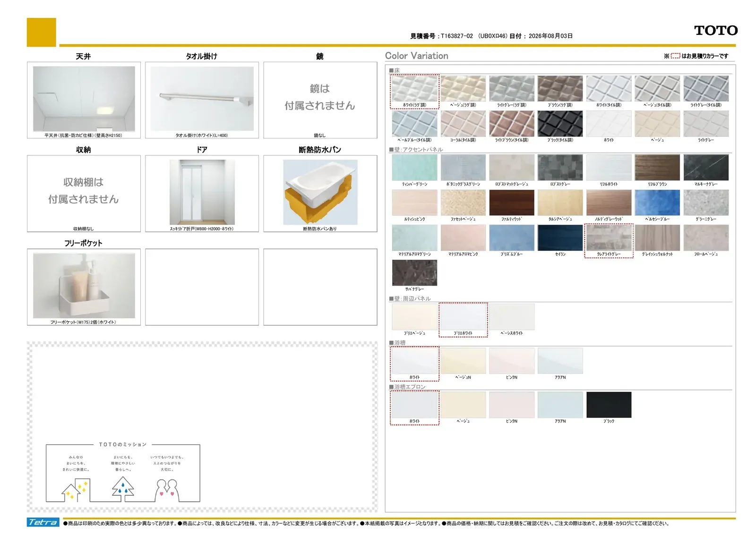Select the plain ホワイト swatch under 床
The width and height of the screenshot is (756, 534).
coord(609,124)
